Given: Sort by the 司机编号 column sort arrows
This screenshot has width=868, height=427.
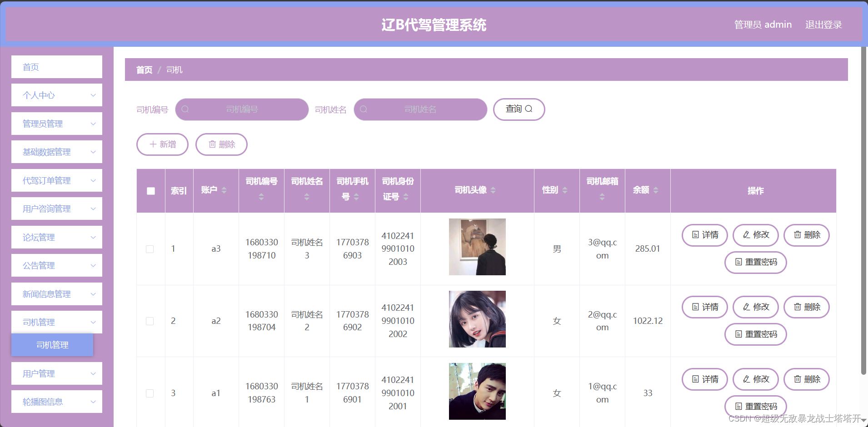Looking at the screenshot, I should click(x=261, y=197).
